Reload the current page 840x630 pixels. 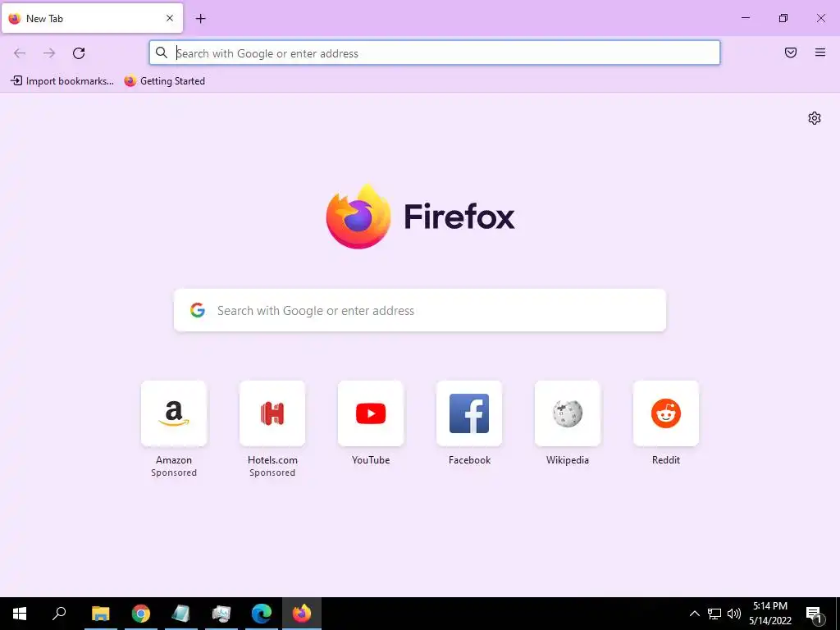[x=79, y=53]
